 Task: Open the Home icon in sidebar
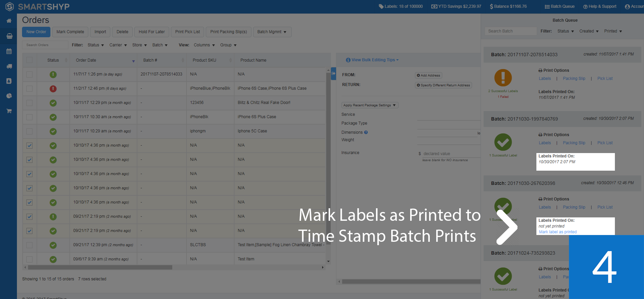[9, 21]
